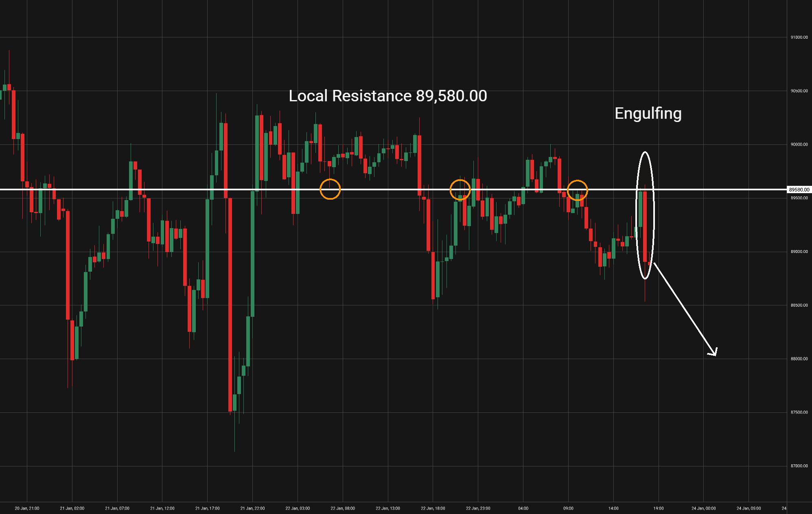Click the '21 Jan, 17:00' time label

[207, 508]
